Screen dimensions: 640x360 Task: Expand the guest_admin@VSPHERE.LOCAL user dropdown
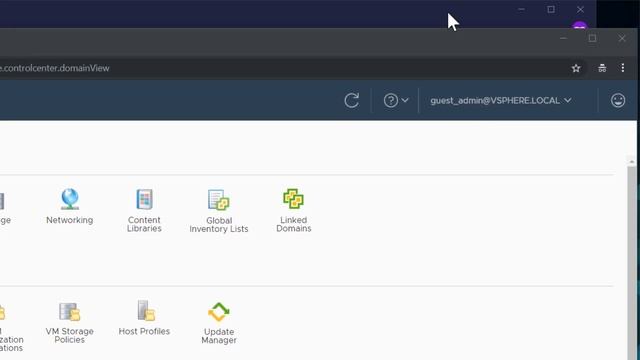(501, 100)
